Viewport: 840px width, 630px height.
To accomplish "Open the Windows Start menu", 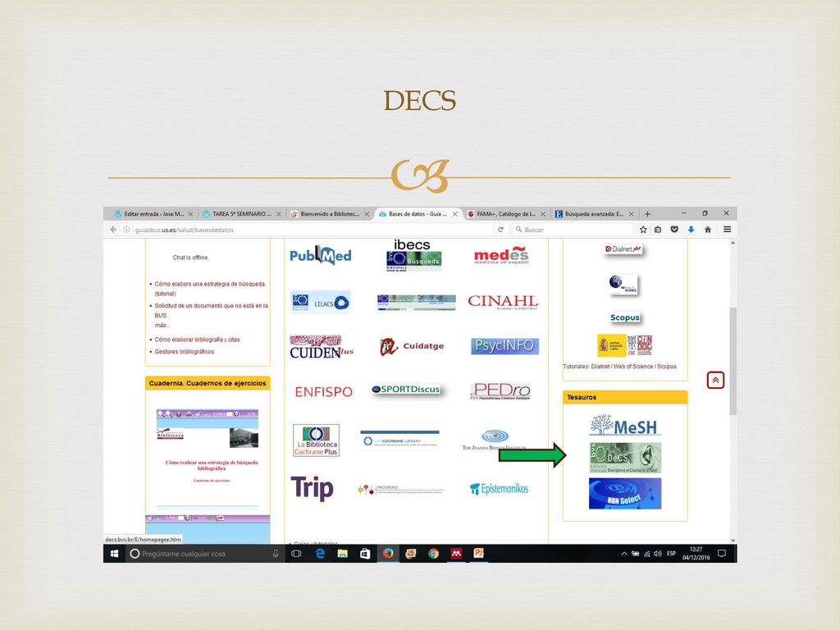I will (114, 554).
